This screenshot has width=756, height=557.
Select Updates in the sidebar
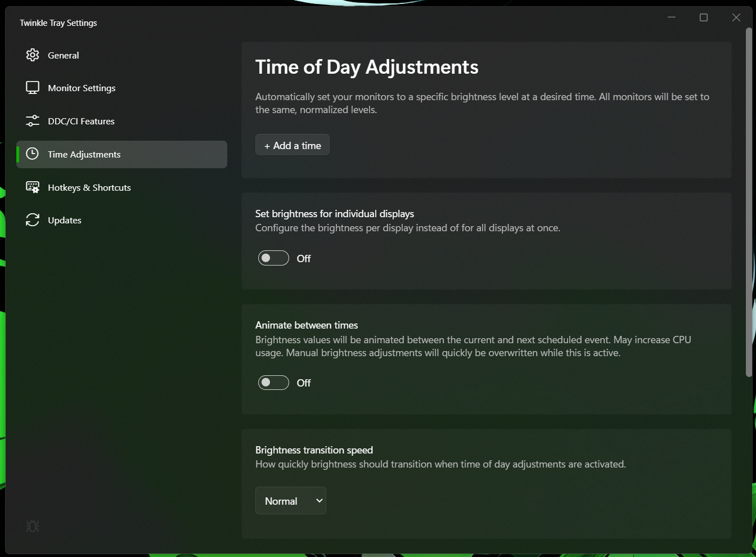pyautogui.click(x=65, y=220)
